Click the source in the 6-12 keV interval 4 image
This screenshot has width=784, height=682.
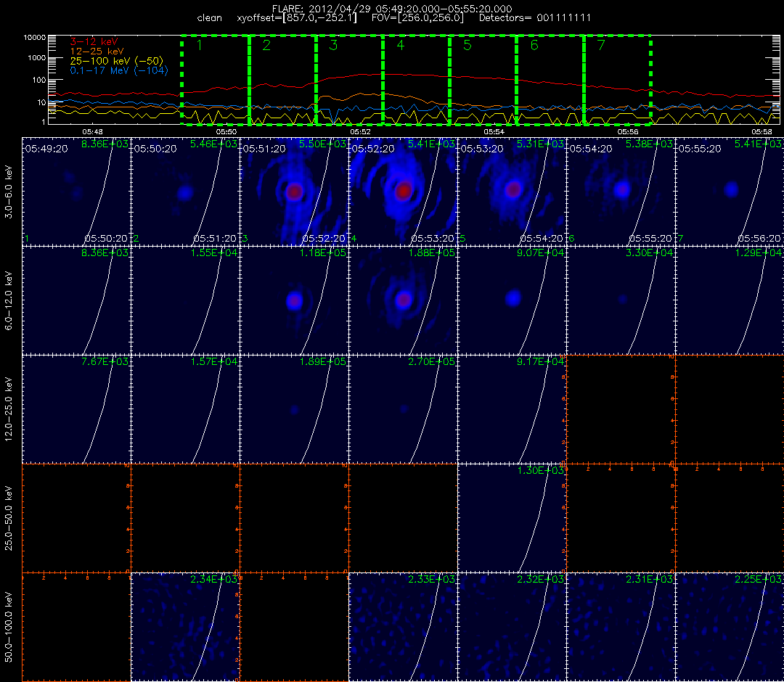404,300
